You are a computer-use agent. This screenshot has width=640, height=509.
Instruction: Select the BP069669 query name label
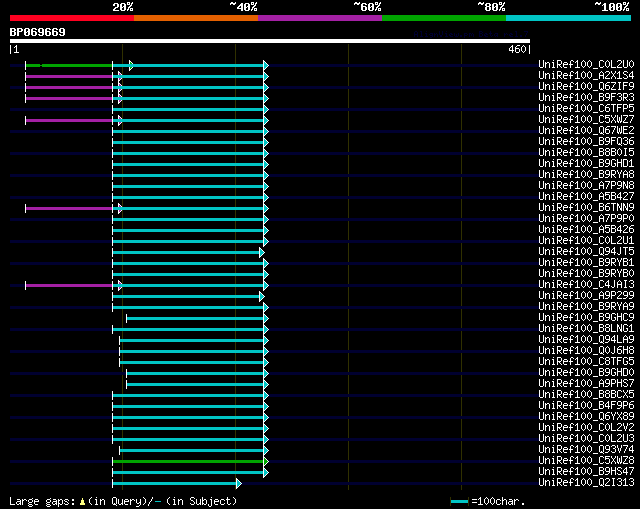point(38,32)
